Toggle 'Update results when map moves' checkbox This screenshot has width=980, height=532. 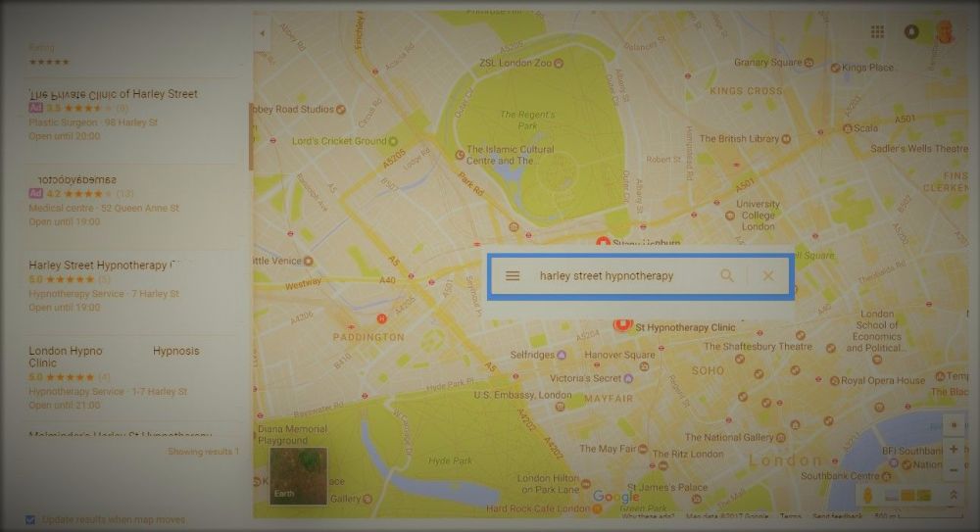(30, 519)
